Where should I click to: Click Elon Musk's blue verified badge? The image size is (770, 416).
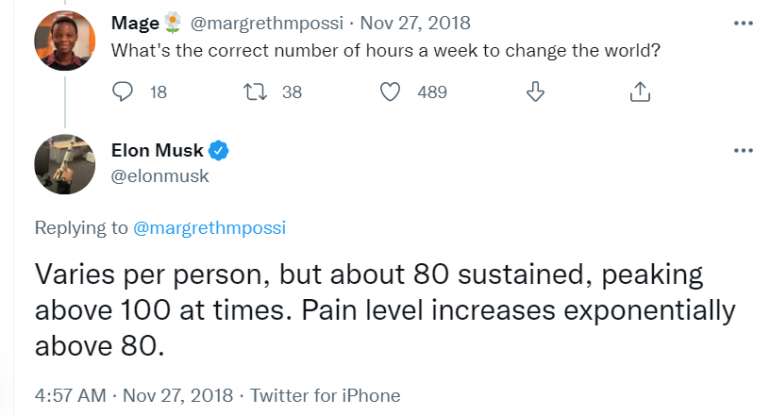point(220,151)
